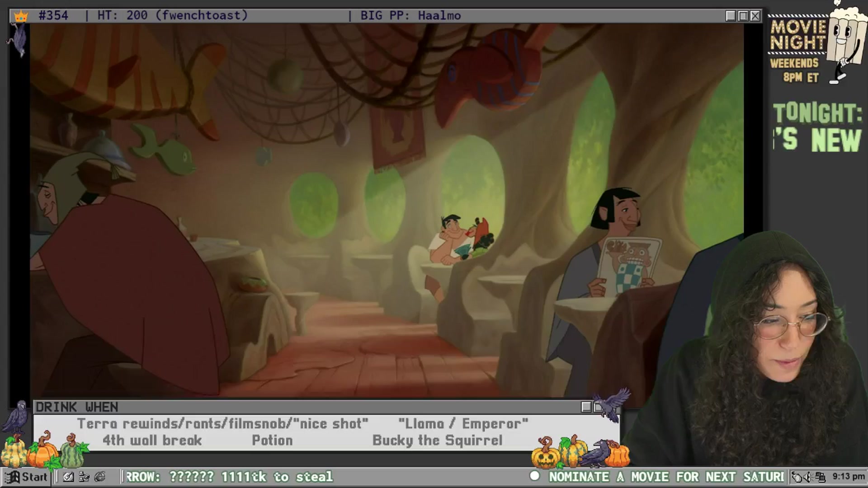
Task: Click the WEEKENDS 8PM ET text
Action: click(795, 70)
